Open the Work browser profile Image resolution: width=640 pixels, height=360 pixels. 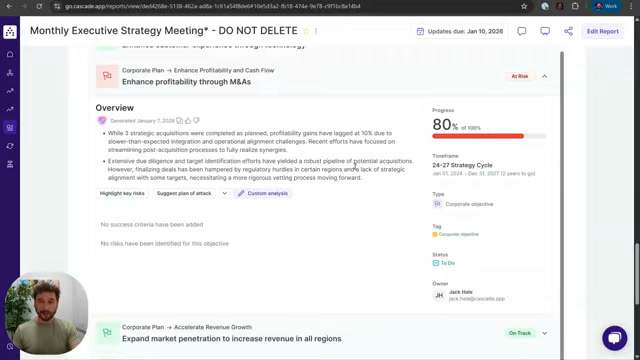606,6
